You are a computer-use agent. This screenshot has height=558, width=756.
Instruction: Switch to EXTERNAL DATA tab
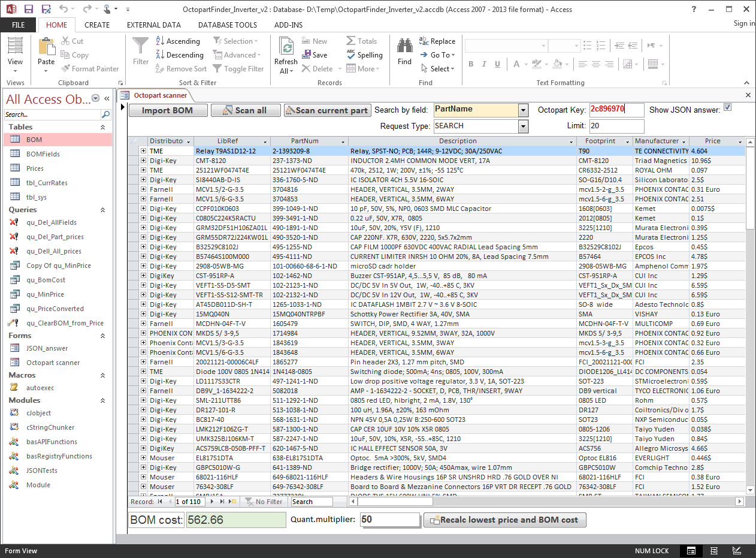click(154, 25)
